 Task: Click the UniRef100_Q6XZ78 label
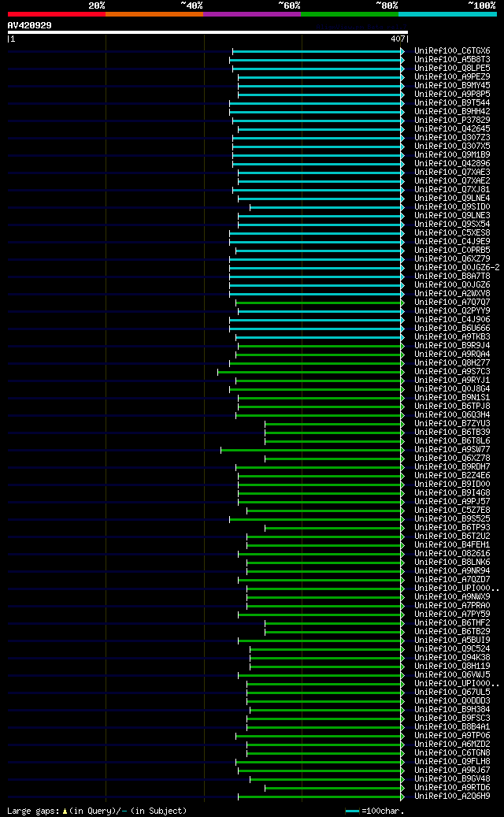coord(452,458)
